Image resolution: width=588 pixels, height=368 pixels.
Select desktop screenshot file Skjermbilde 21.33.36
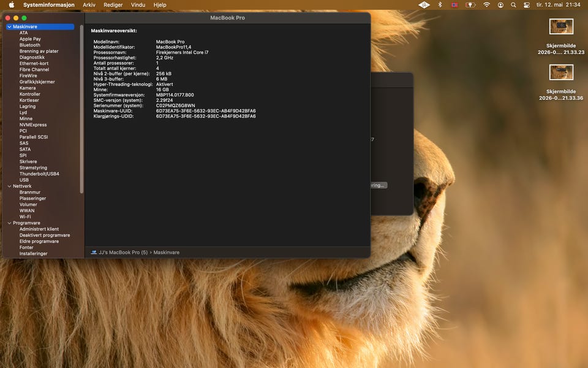click(561, 83)
